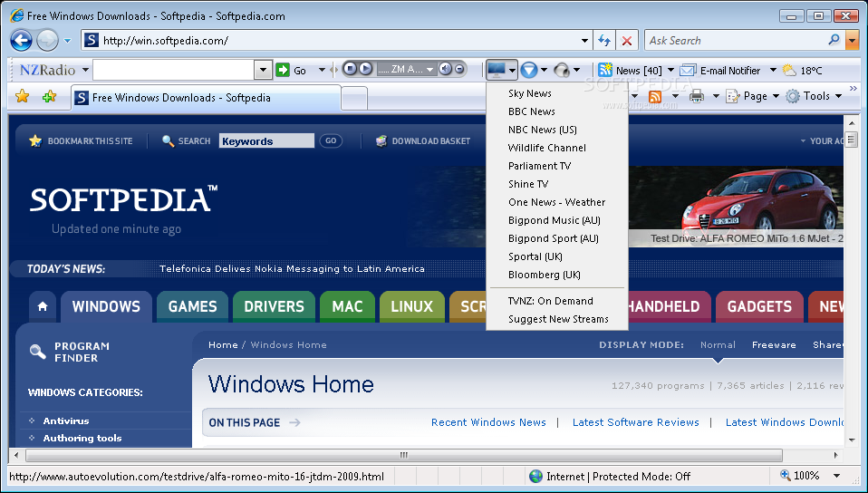
Task: Open the Antivirus category link
Action: point(66,421)
